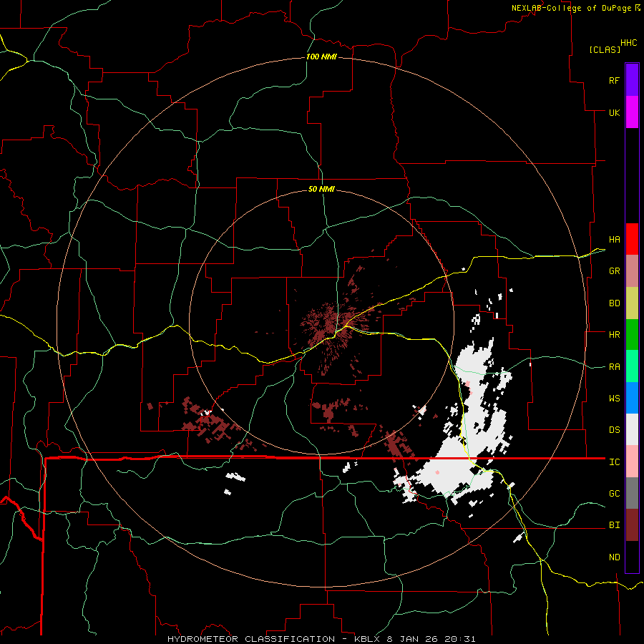Click the GC gray legend swatch
Screen dimensions: 644x644
632,493
